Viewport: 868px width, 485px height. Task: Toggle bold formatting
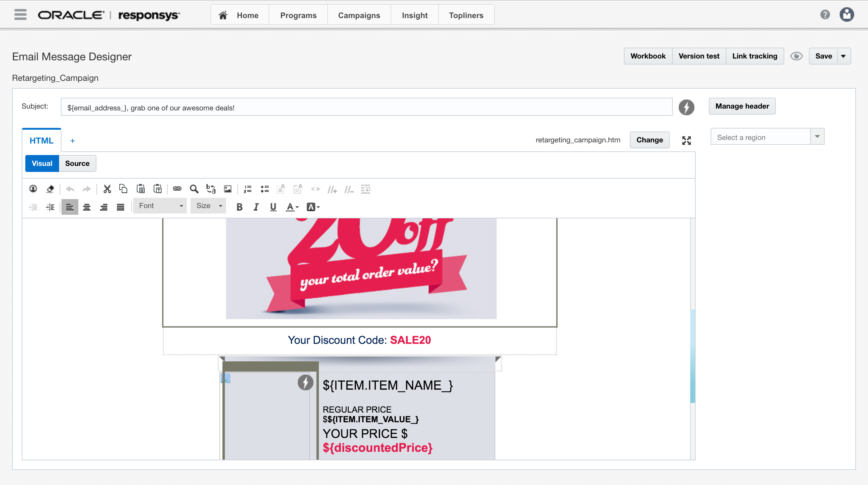[239, 207]
